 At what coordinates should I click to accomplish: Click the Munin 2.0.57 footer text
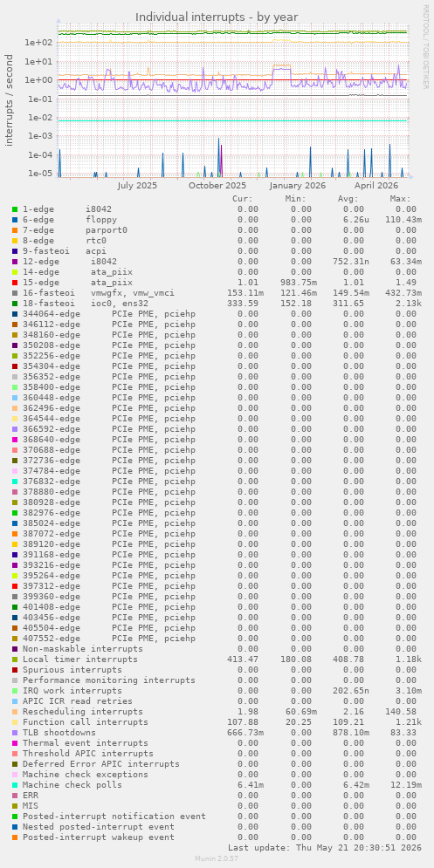217,858
